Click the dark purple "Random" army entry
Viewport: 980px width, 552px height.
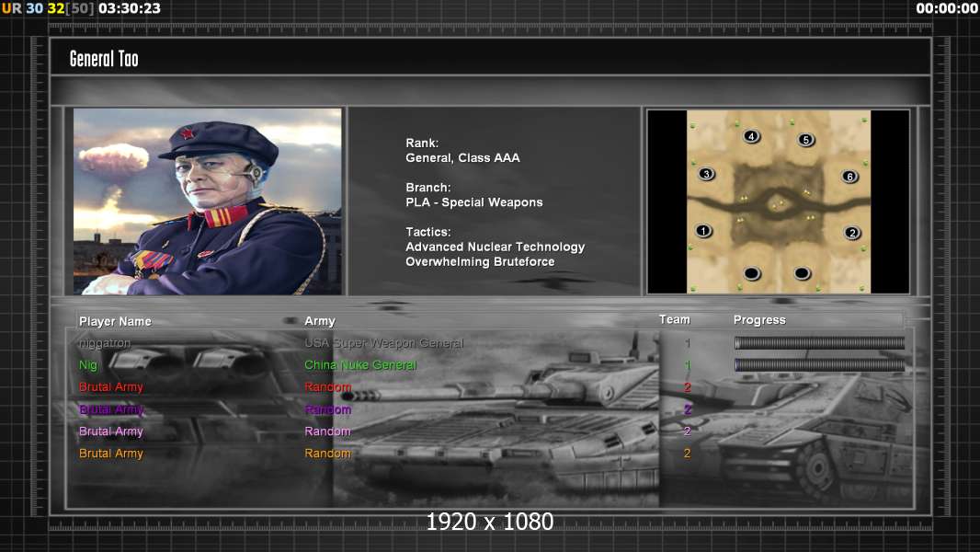tap(327, 409)
